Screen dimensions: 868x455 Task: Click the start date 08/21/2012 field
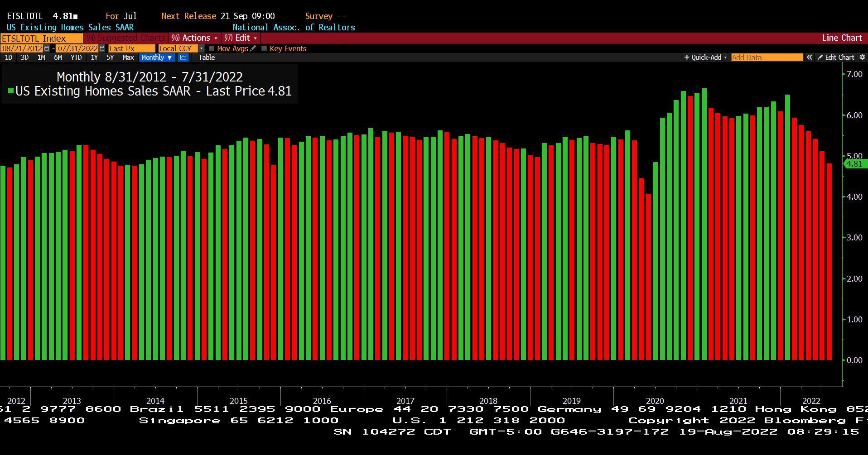[x=22, y=48]
